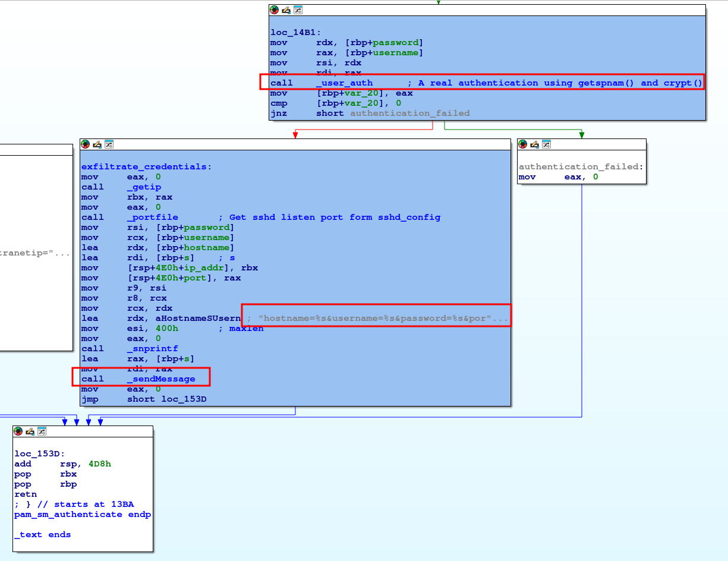Set node color for exfiltrate_credentials block
The height and width of the screenshot is (561, 728).
(x=86, y=144)
